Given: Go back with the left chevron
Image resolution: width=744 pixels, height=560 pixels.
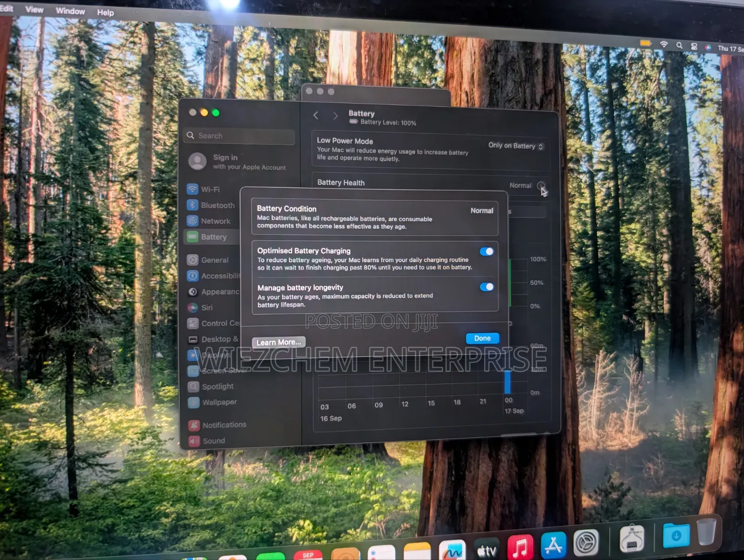Looking at the screenshot, I should click(316, 115).
